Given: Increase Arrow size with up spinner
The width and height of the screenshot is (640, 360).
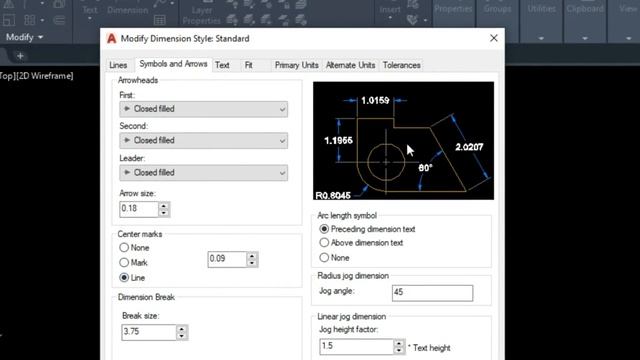Looking at the screenshot, I should [x=164, y=205].
